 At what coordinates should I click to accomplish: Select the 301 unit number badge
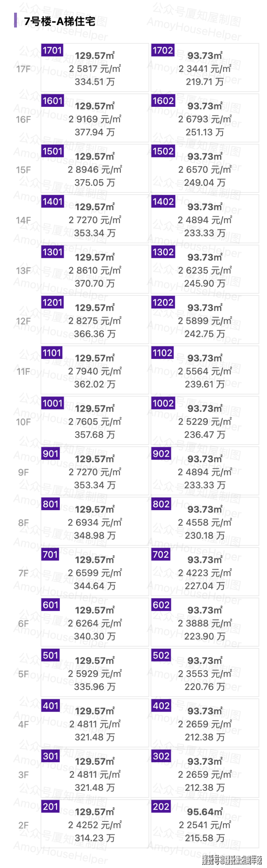pos(51,756)
